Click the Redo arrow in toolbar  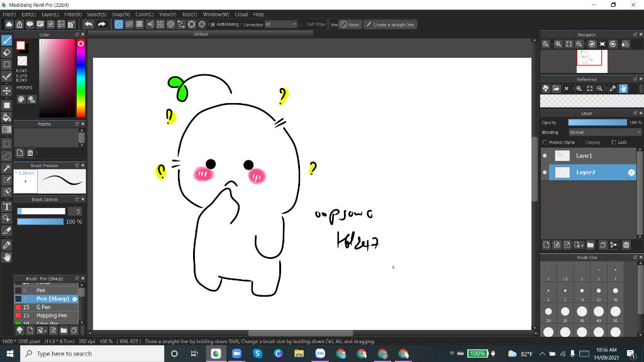coord(101,25)
